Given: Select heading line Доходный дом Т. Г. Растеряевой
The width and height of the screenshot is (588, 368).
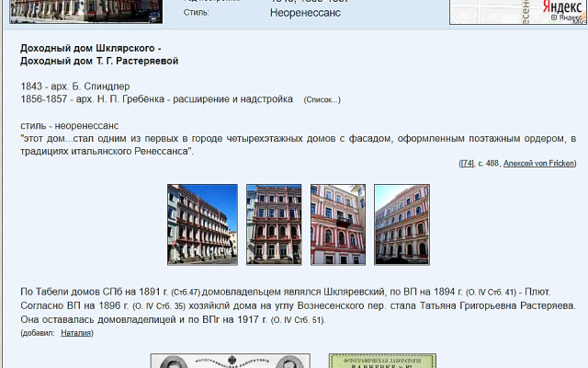Looking at the screenshot, I should (99, 62).
